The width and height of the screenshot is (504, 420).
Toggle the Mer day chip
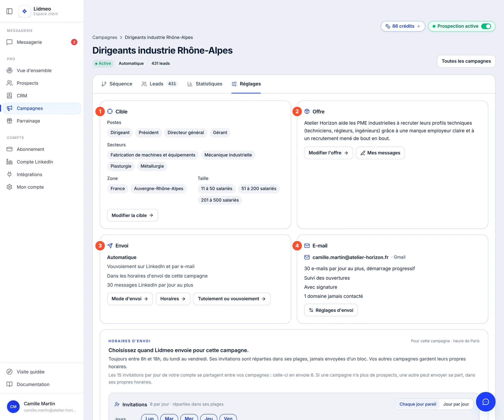point(189,418)
